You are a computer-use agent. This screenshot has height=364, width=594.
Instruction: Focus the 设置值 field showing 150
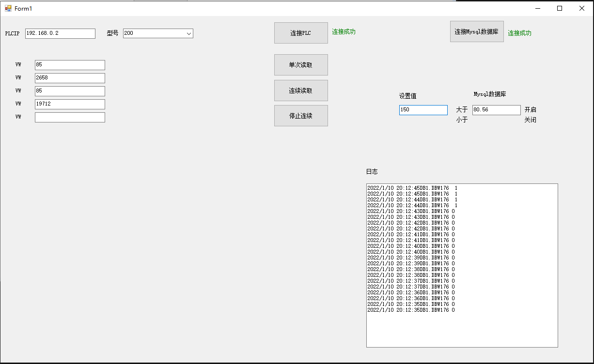point(423,110)
